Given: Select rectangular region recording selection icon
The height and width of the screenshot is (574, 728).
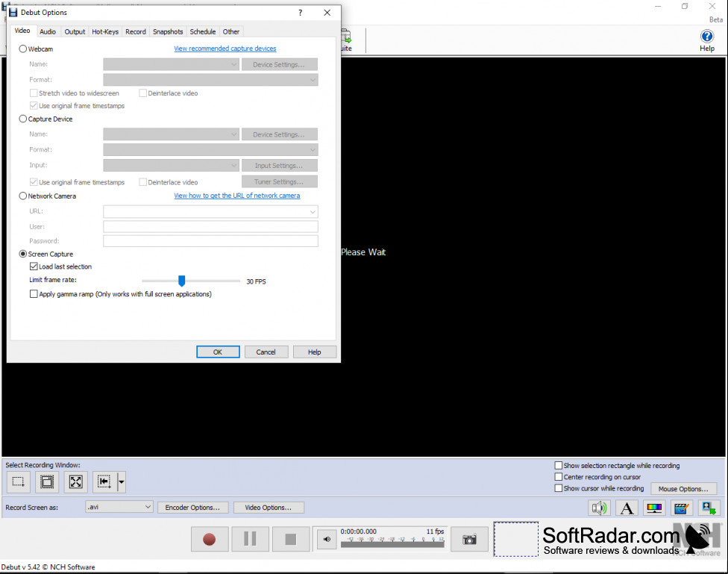Looking at the screenshot, I should (x=19, y=481).
